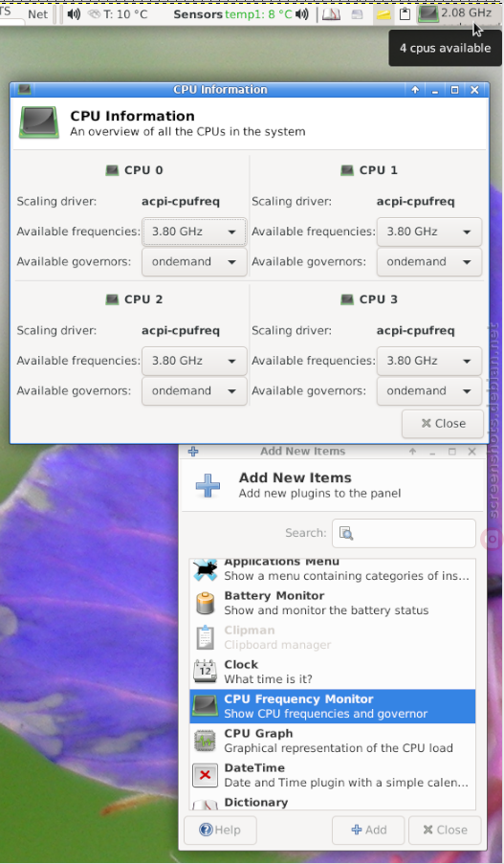Click the speaker icon before weather temperature
Viewport: 504px width, 864px height.
pos(74,13)
